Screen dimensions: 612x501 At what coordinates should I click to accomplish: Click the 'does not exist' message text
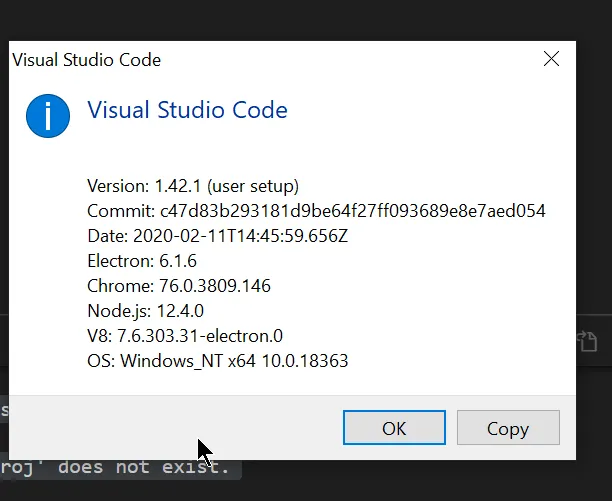(x=120, y=467)
